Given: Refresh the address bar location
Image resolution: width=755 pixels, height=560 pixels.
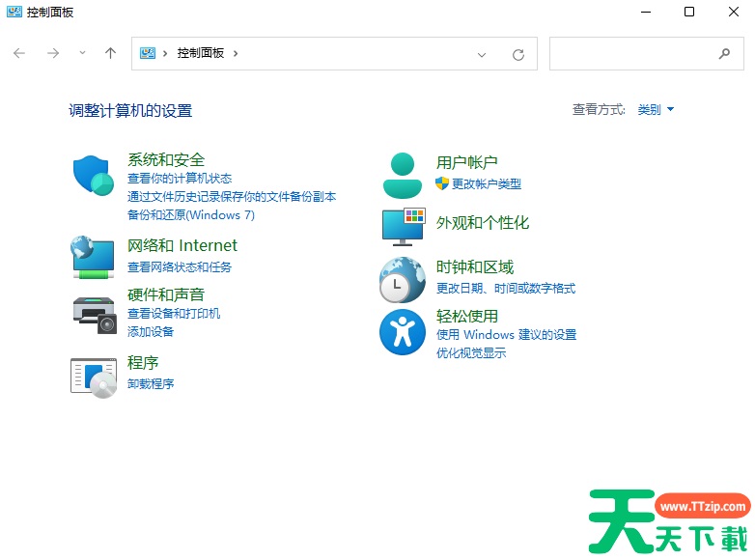Looking at the screenshot, I should pos(518,54).
